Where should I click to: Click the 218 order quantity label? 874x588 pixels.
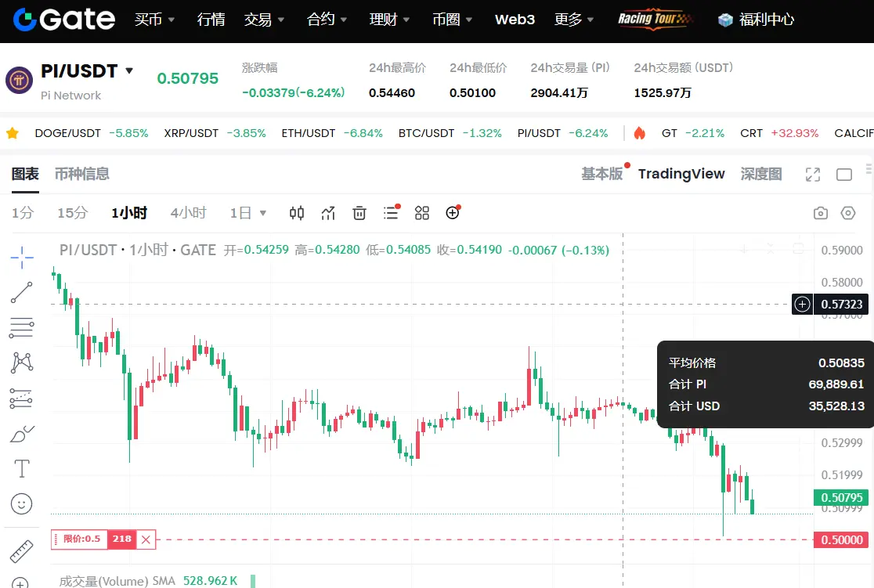(x=121, y=539)
